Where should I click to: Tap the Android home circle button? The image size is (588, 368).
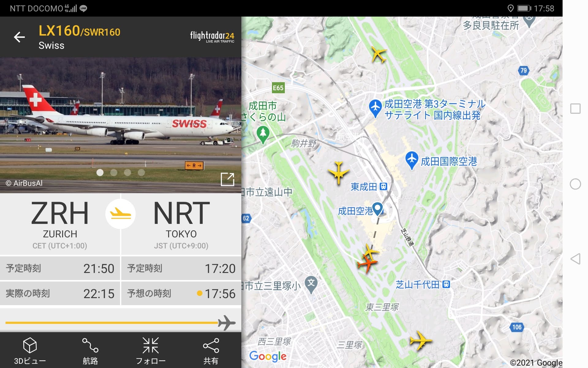(575, 184)
